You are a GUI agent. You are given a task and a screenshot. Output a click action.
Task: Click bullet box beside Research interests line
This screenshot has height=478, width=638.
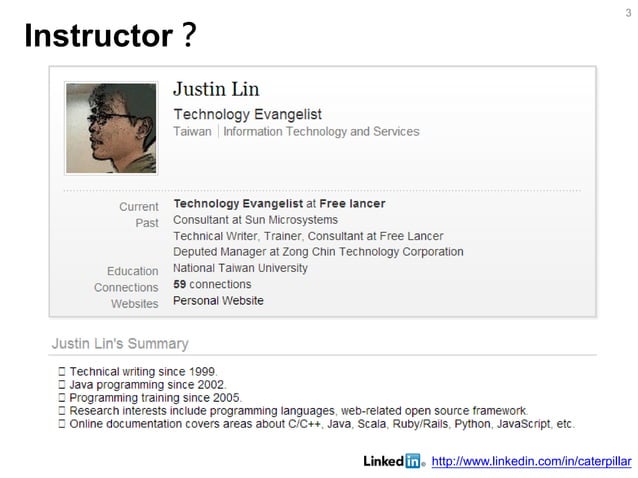(x=62, y=410)
